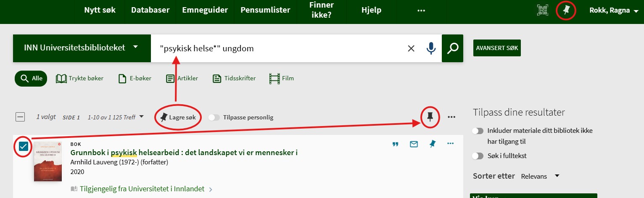Open Nytt søk menu item
The image size is (644, 198).
pos(100,10)
